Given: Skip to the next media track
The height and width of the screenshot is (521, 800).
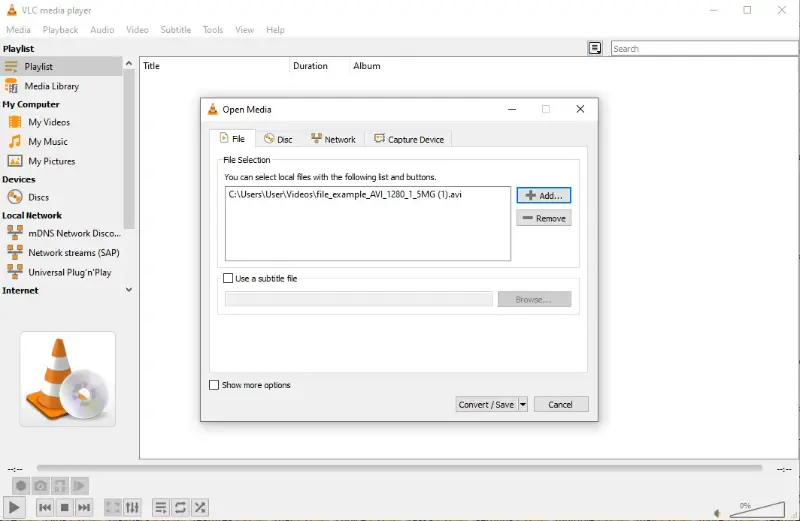Looking at the screenshot, I should tap(85, 508).
